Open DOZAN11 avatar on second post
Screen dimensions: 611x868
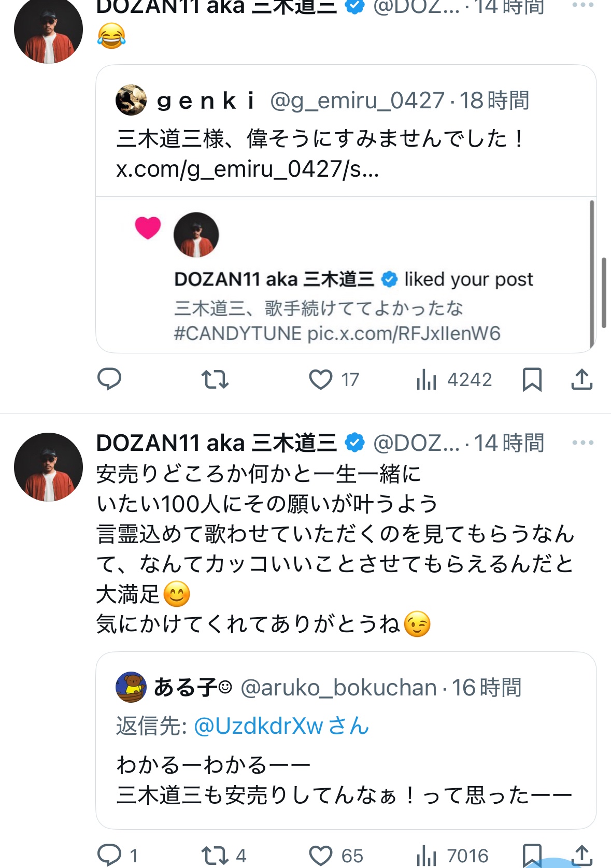(x=48, y=467)
